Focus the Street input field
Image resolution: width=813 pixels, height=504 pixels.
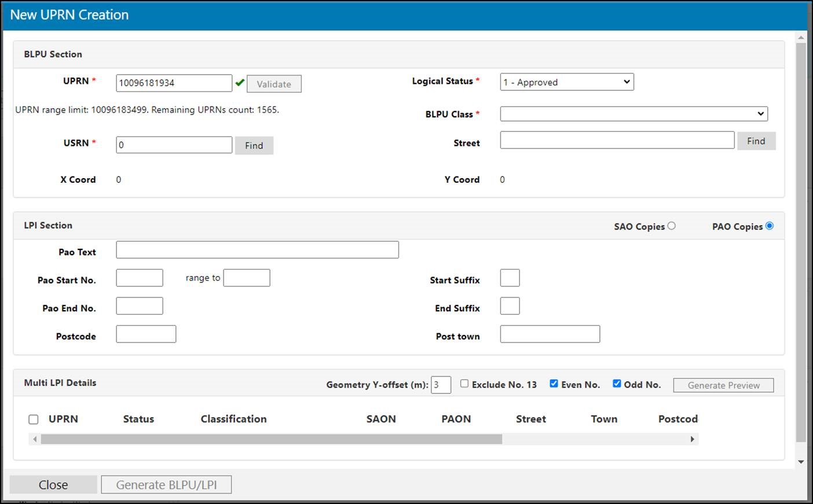[x=617, y=140]
